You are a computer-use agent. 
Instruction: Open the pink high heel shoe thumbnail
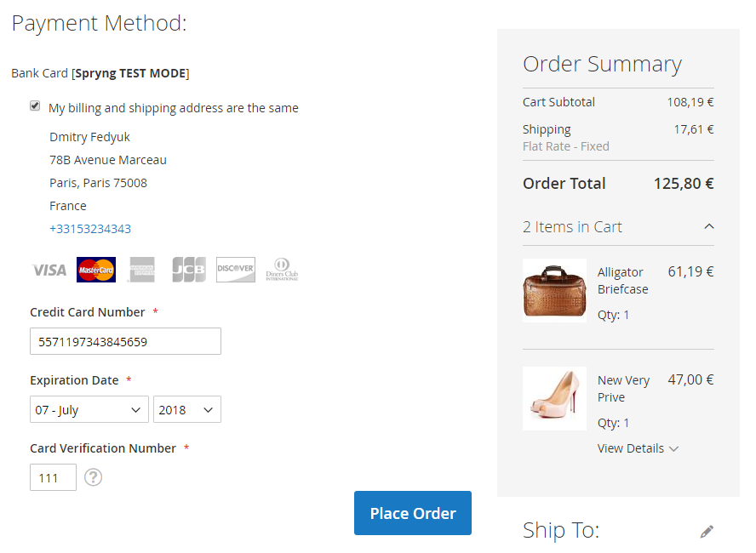pos(554,398)
